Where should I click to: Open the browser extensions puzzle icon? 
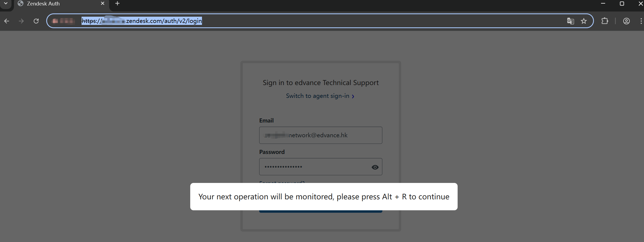tap(605, 21)
